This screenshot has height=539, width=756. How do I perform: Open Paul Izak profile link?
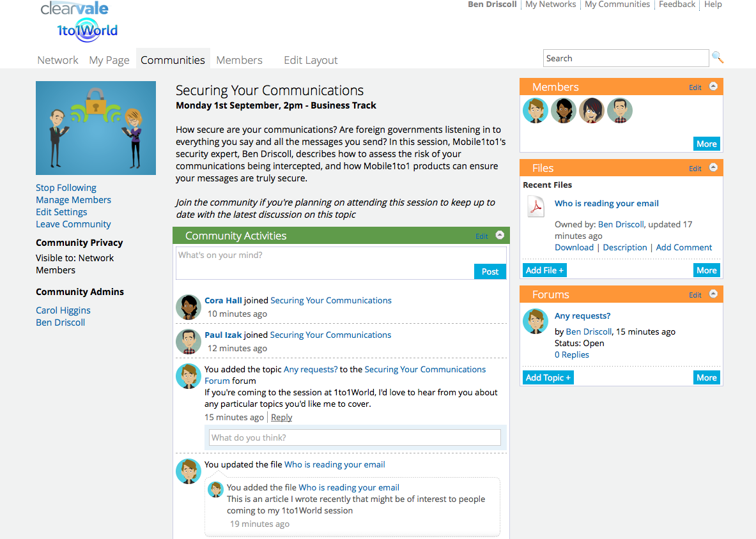tap(223, 335)
